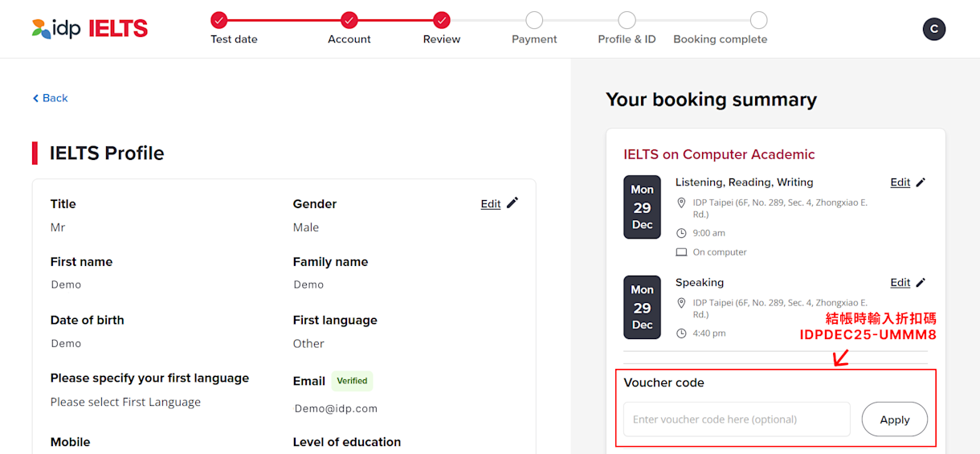Viewport: 980px width, 454px height.
Task: Apply the voucher code
Action: 895,419
